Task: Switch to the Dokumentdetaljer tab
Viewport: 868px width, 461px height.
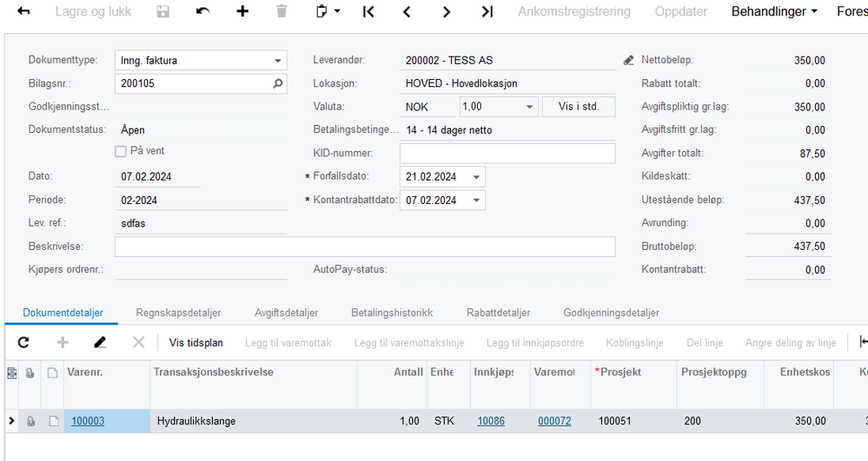Action: pos(63,313)
